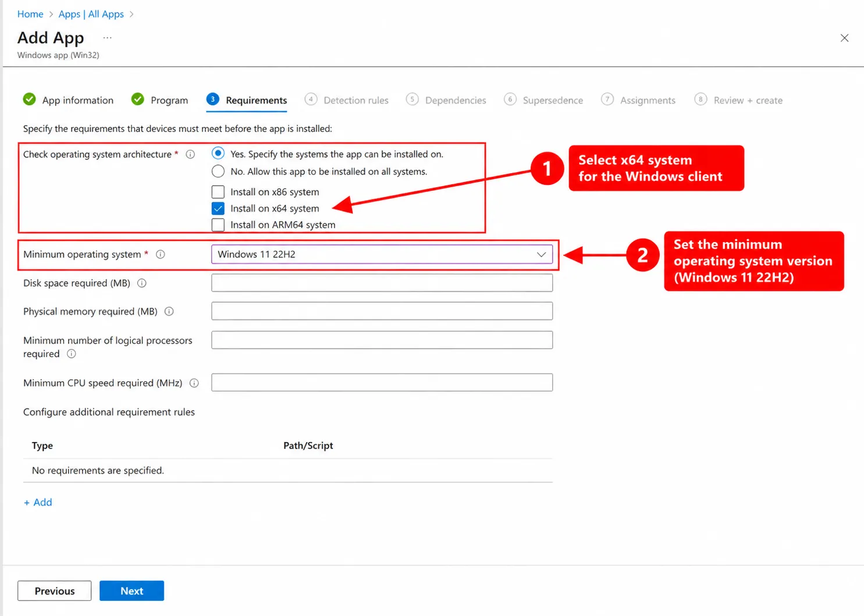
Task: Click the + Add requirement rule link
Action: tap(38, 503)
